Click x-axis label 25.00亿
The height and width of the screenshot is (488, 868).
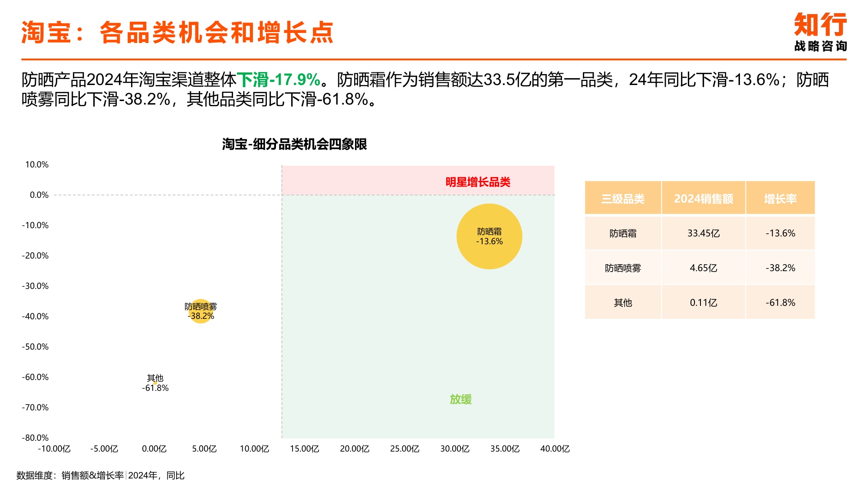[404, 449]
